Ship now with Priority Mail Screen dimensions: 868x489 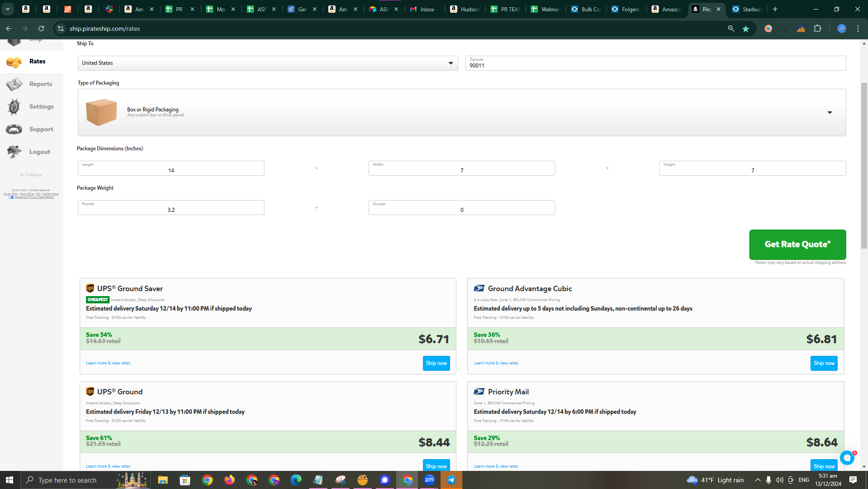[x=824, y=465]
